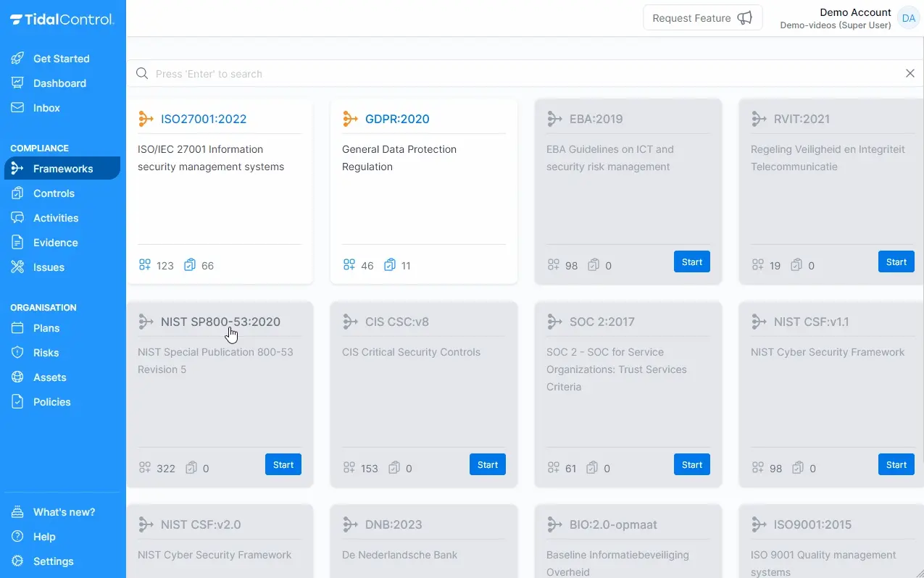Click the ISO27001:2022 orange framework icon

tap(146, 119)
